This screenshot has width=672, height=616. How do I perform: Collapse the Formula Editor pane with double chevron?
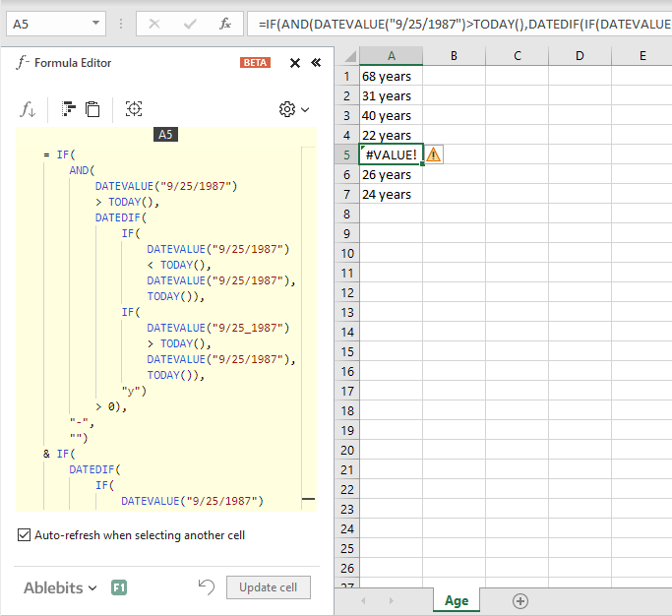pos(316,63)
